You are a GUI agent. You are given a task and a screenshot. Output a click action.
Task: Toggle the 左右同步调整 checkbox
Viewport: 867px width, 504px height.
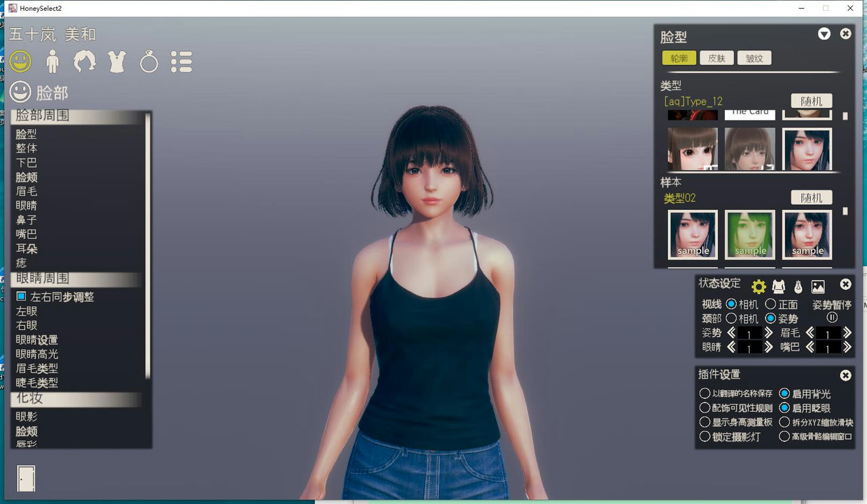pos(20,296)
